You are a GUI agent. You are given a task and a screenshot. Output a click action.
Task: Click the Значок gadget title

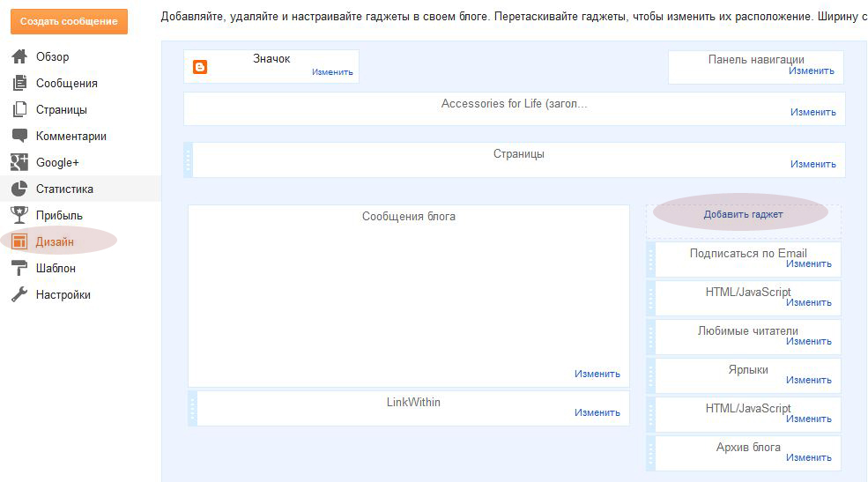pos(271,59)
